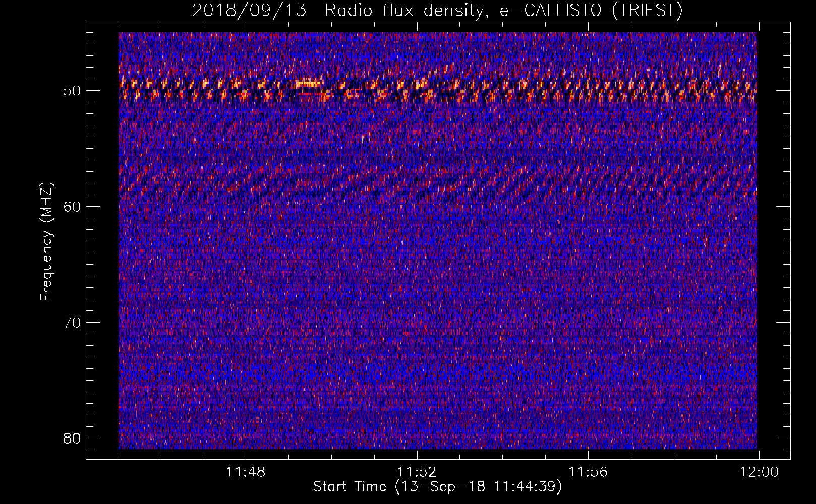Click the "11:56" time tick label

click(x=588, y=472)
